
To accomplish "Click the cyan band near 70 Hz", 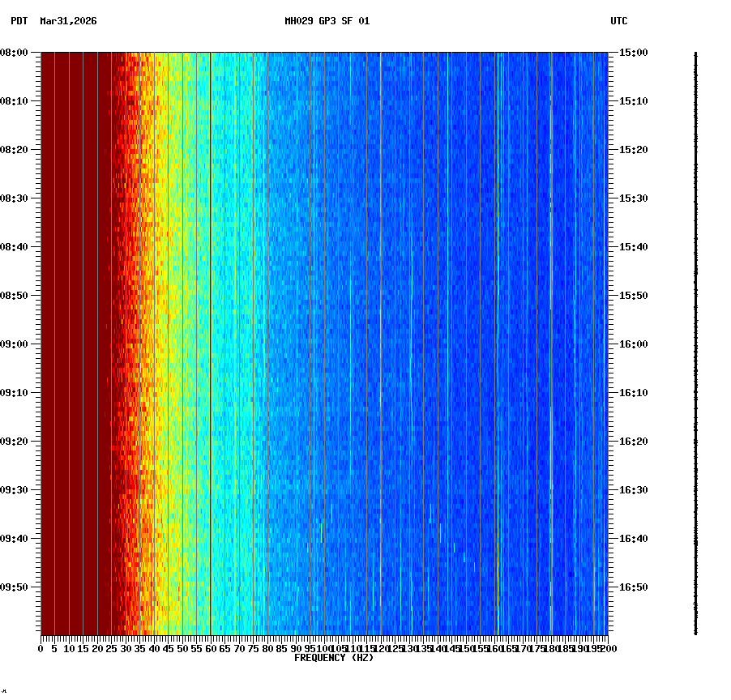I will (237, 324).
